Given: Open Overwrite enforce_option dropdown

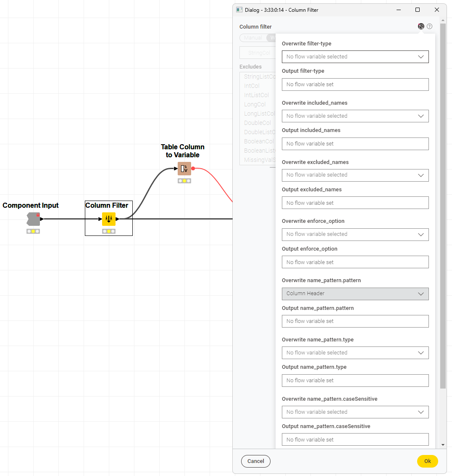Looking at the screenshot, I should 355,234.
